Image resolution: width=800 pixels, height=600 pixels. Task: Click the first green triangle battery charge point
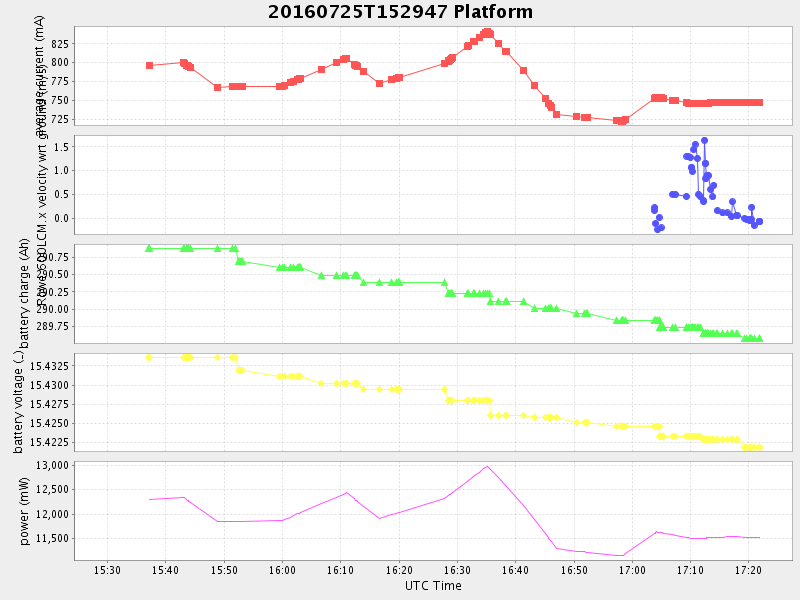(149, 248)
